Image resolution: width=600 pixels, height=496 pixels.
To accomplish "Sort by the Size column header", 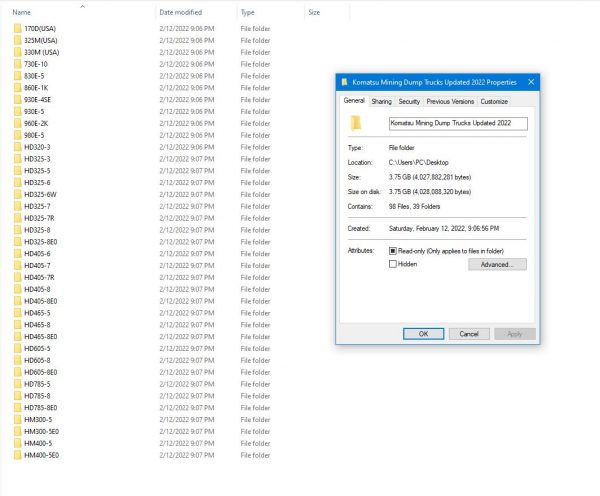I will (x=314, y=12).
